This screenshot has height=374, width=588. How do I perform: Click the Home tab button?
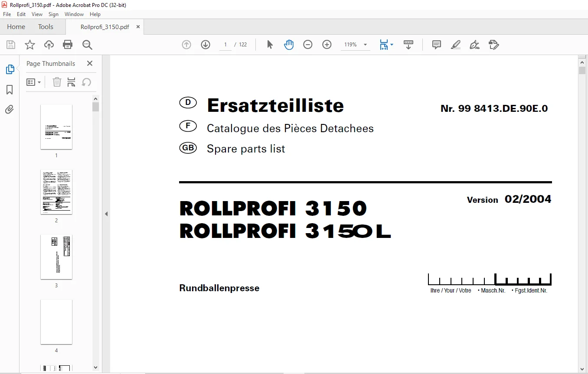(x=16, y=27)
